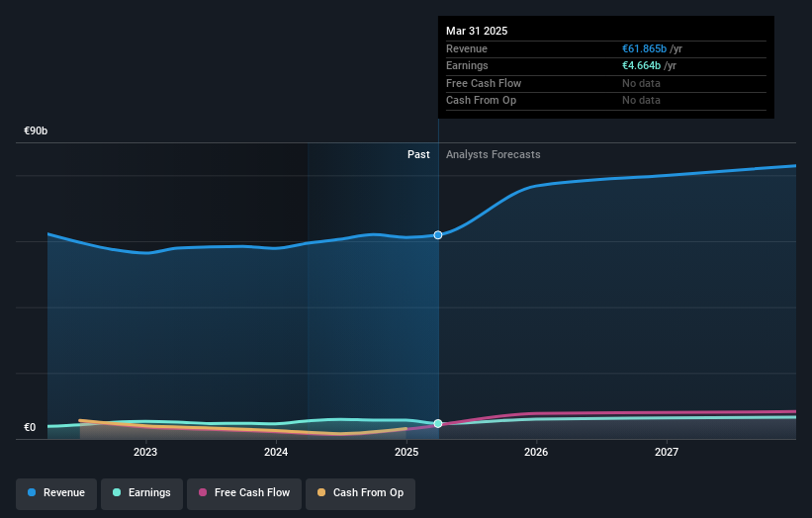Click the €4.664b earnings value
The width and height of the screenshot is (812, 518).
tap(641, 65)
